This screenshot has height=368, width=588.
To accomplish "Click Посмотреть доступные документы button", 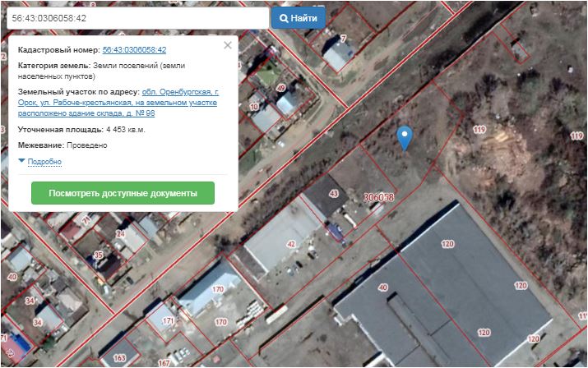I will (123, 194).
